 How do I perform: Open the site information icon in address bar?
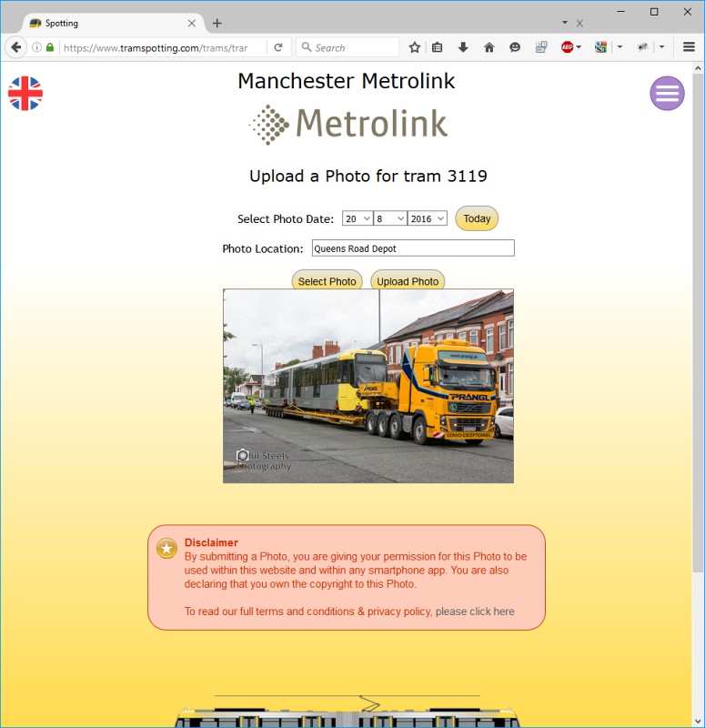(36, 47)
